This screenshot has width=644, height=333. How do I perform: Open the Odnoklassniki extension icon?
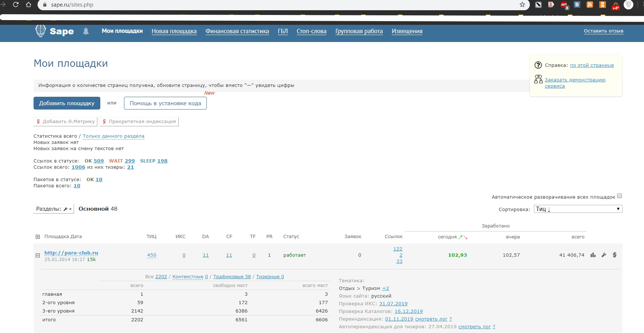point(602,4)
